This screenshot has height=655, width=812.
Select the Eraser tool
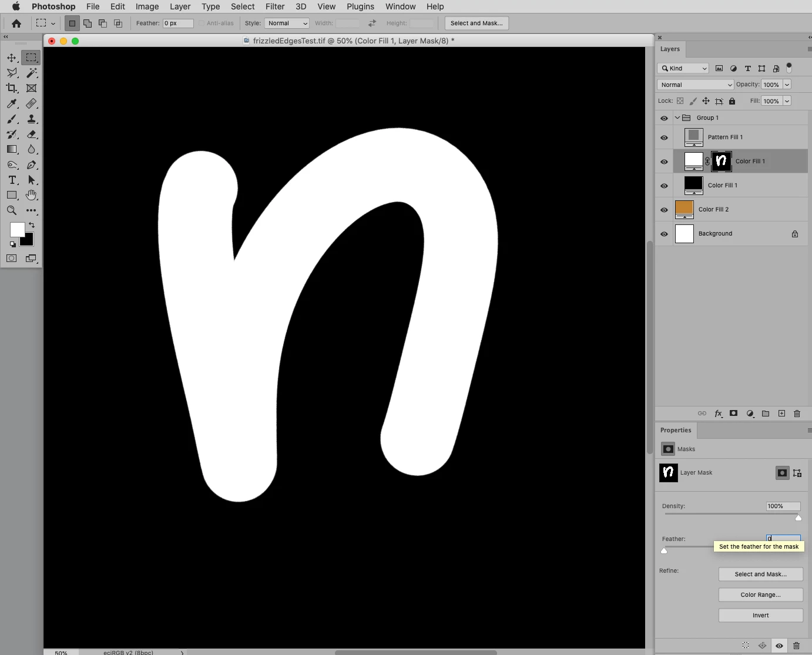(31, 134)
